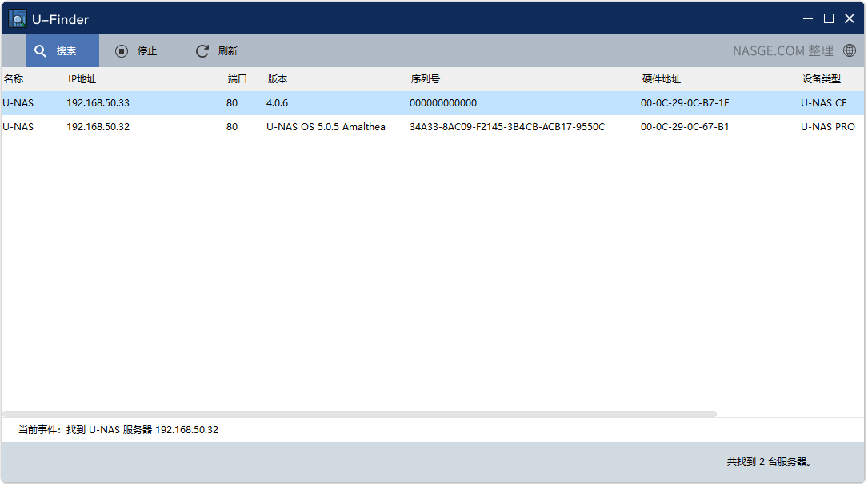Viewport: 868px width, 486px height.
Task: Click MAC address 00-0C-29-0C-67-B1
Action: (x=685, y=126)
